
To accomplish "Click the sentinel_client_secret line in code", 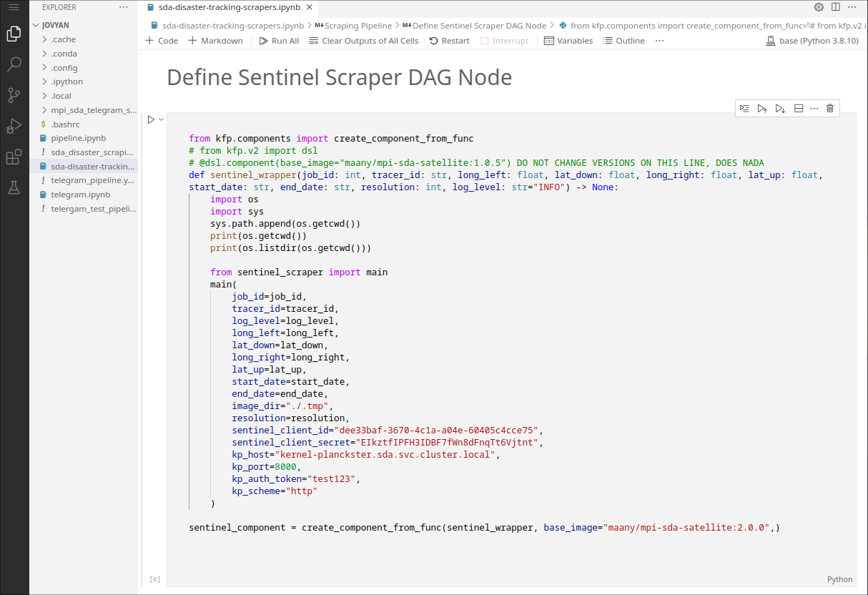I will [387, 443].
